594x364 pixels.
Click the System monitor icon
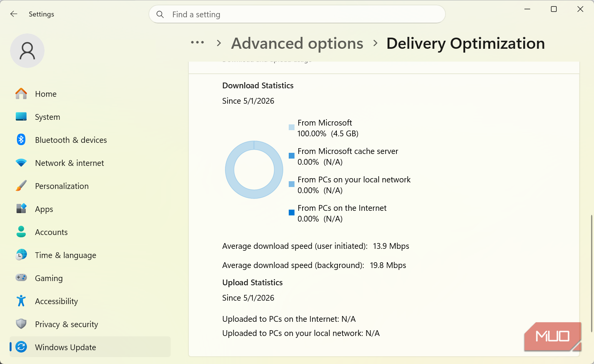coord(21,117)
